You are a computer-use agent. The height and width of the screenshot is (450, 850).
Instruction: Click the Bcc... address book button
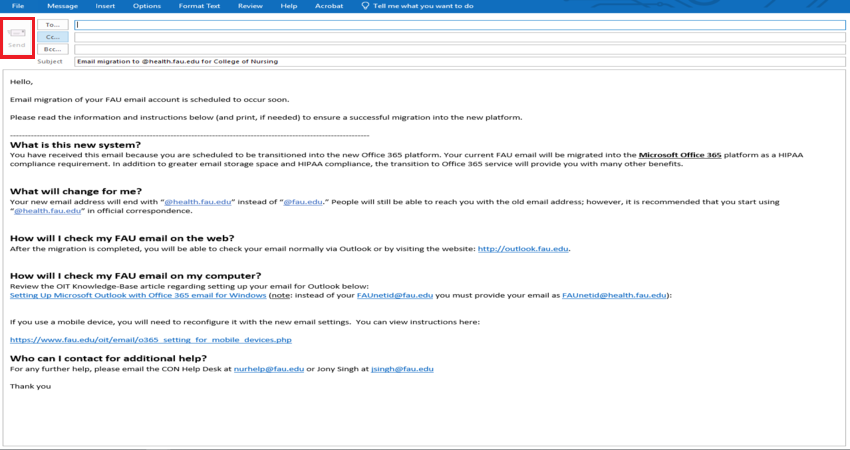tap(53, 48)
